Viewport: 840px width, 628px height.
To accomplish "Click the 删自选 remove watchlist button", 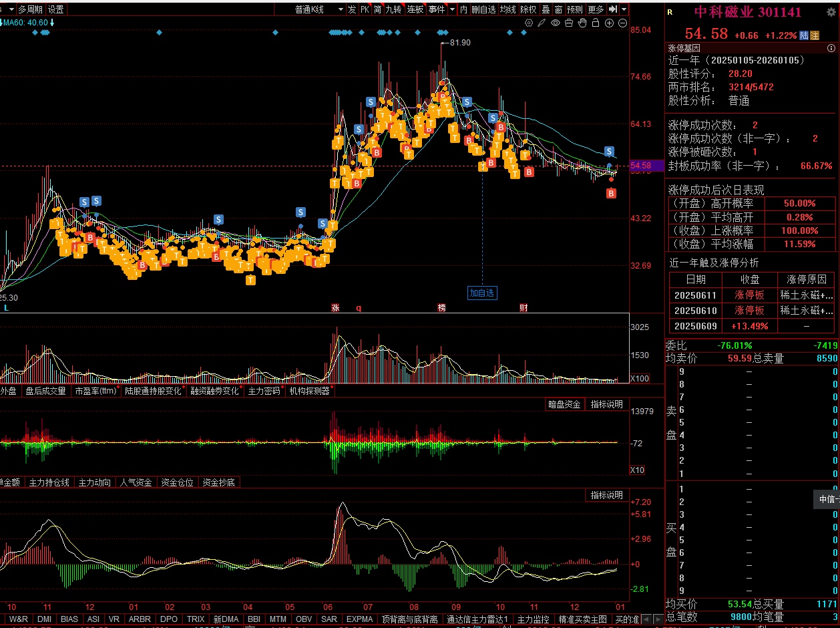I will click(x=484, y=9).
